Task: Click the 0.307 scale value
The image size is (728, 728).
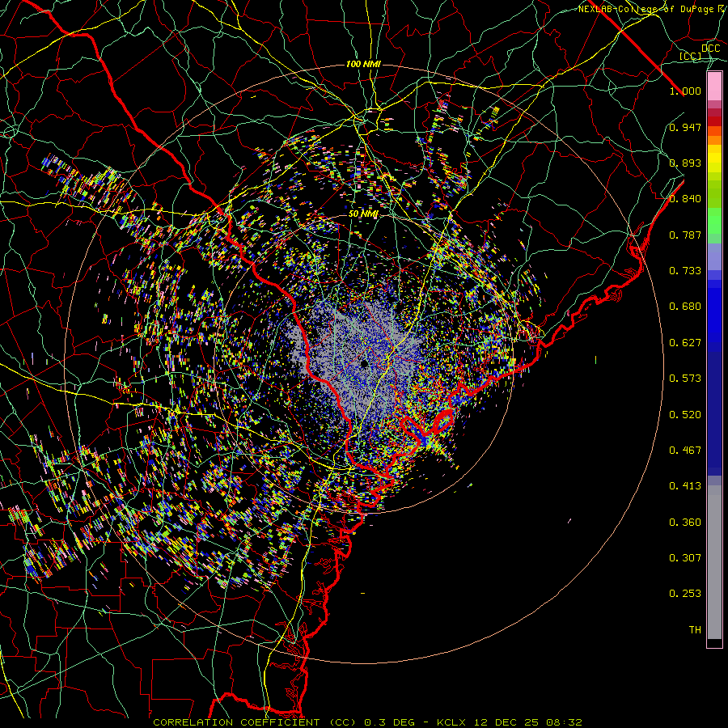Action: coord(685,558)
